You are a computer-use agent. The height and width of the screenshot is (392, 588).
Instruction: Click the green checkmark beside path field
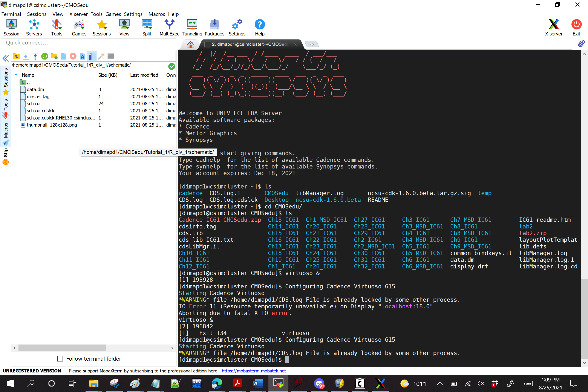171,66
